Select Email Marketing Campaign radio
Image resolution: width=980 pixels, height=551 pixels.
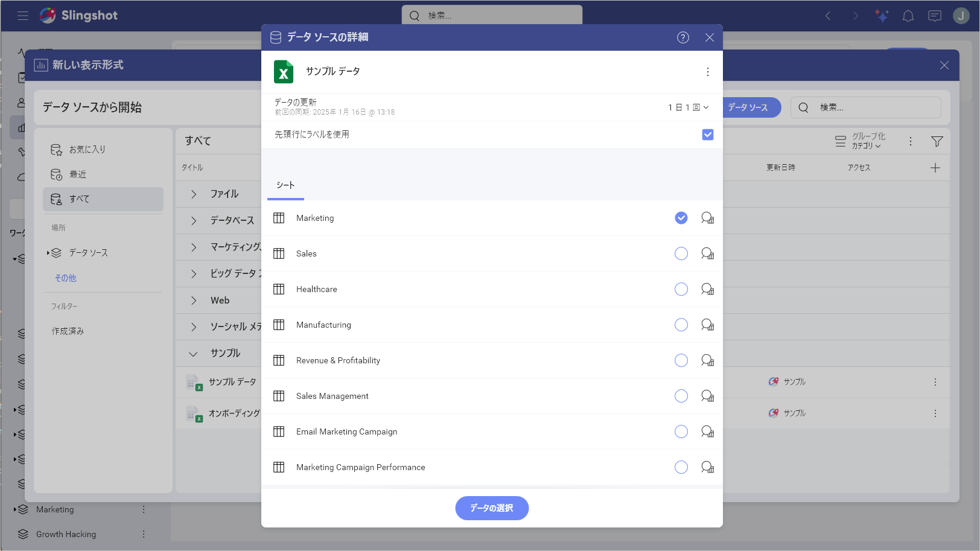(x=681, y=432)
